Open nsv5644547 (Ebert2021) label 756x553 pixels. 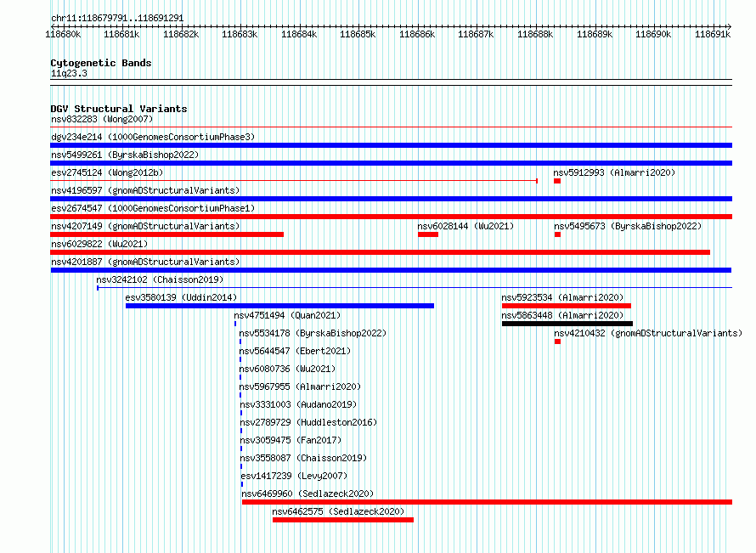pos(295,351)
